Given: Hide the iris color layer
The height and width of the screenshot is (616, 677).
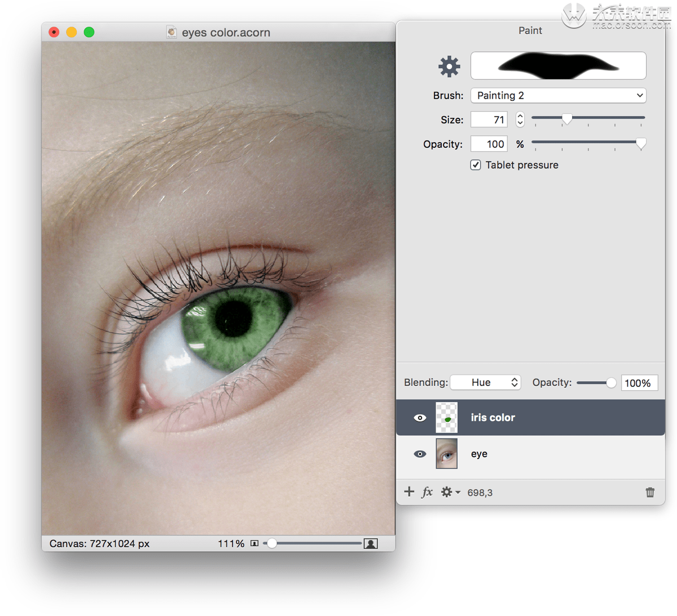Looking at the screenshot, I should click(420, 418).
